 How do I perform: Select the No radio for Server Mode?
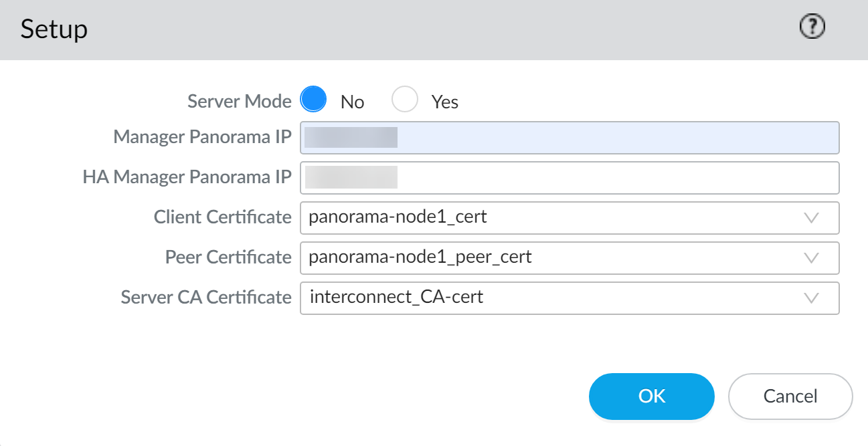pyautogui.click(x=313, y=100)
